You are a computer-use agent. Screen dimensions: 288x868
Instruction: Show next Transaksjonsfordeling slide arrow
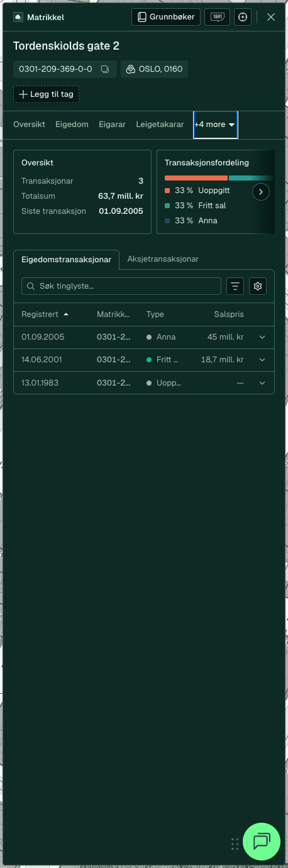(x=261, y=192)
